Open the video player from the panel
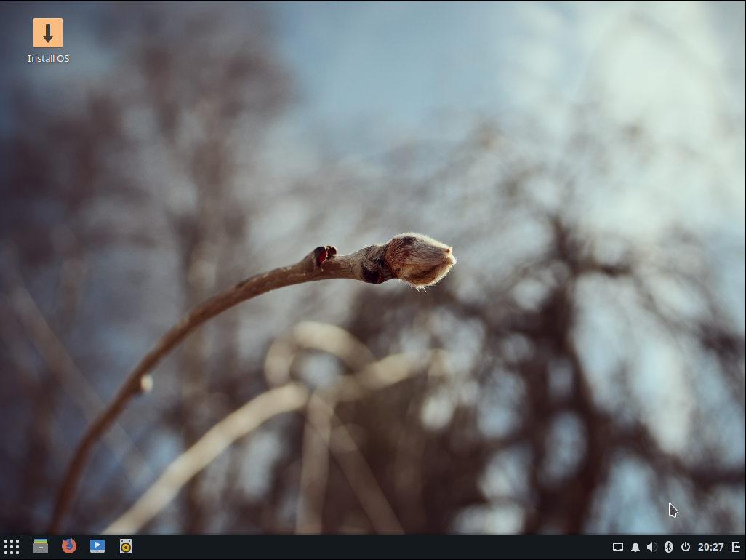The width and height of the screenshot is (746, 560). click(x=97, y=546)
